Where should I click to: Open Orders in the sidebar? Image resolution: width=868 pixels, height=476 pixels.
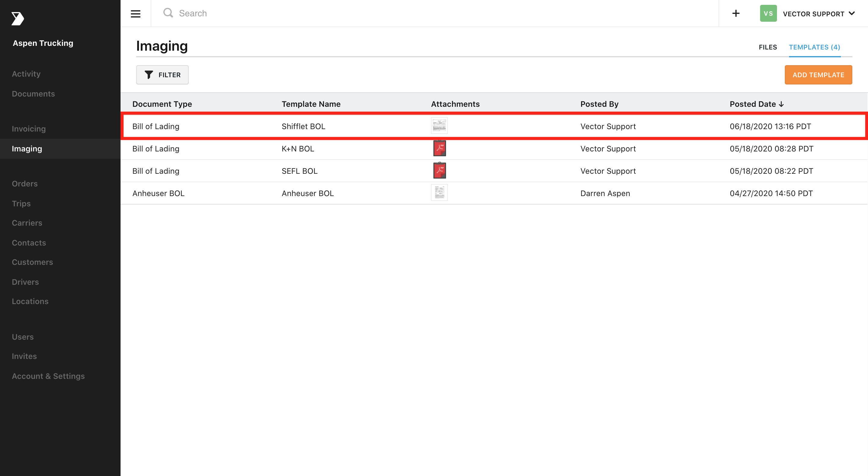pyautogui.click(x=25, y=184)
